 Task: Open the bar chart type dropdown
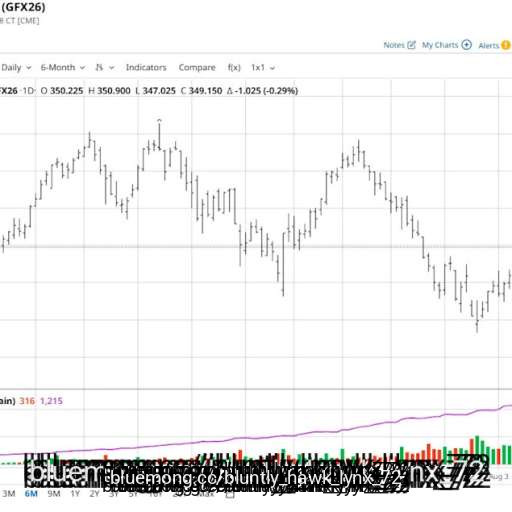coord(105,68)
